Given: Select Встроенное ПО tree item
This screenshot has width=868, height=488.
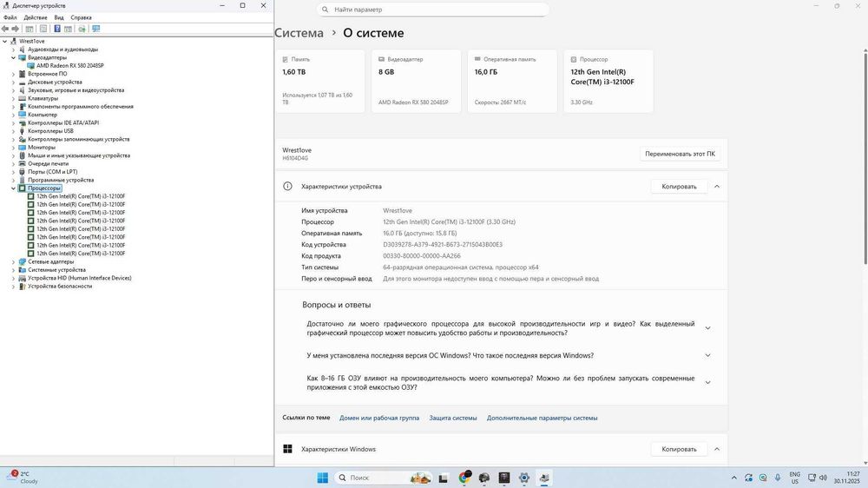Looking at the screenshot, I should 48,74.
